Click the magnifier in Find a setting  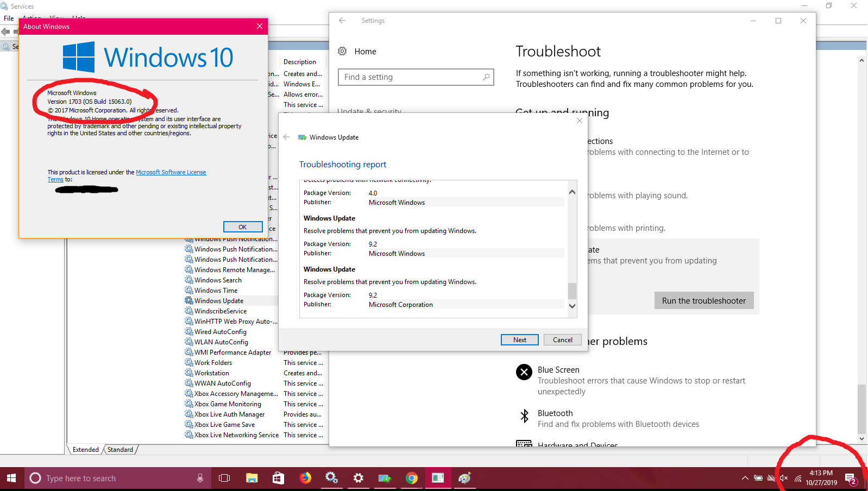[x=486, y=77]
